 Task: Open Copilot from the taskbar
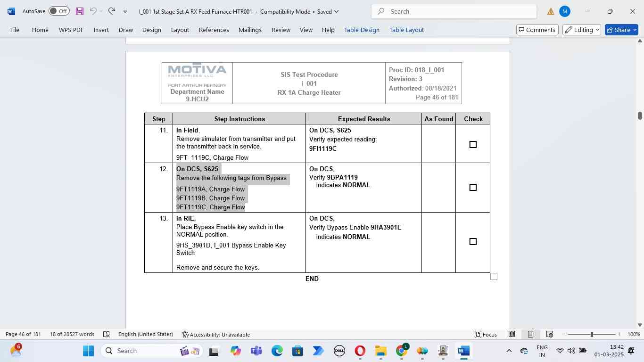tap(235, 351)
